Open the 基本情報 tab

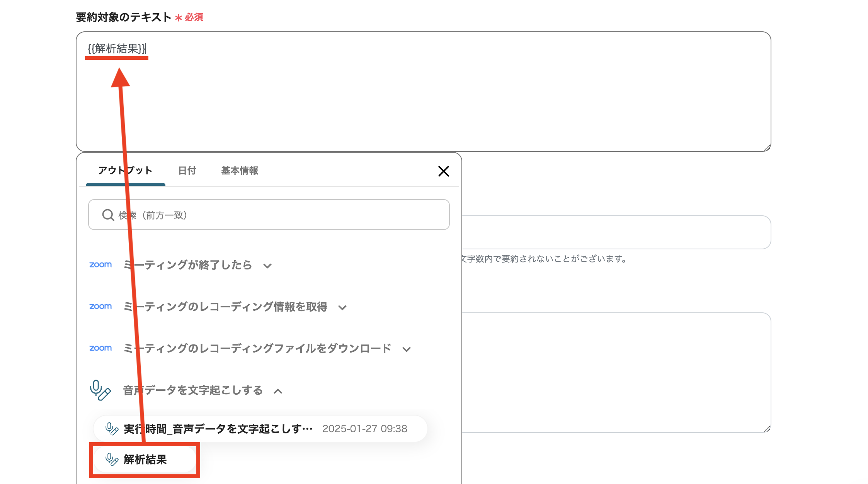240,170
